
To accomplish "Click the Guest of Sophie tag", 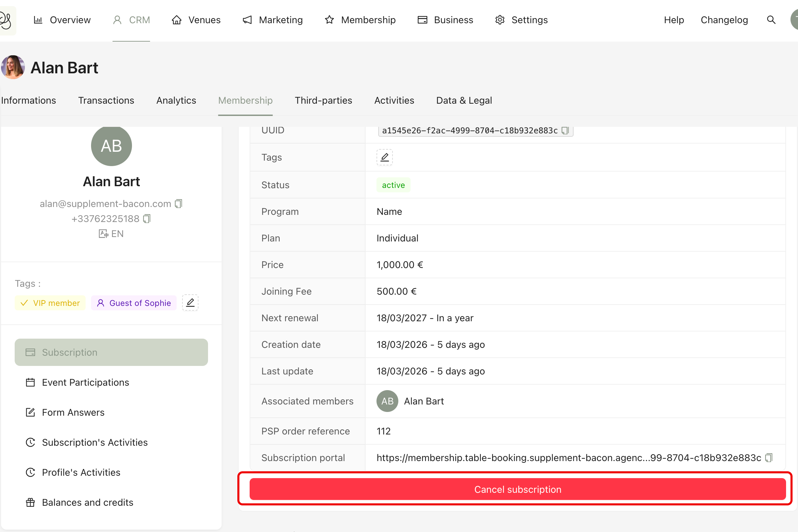I will pyautogui.click(x=134, y=303).
